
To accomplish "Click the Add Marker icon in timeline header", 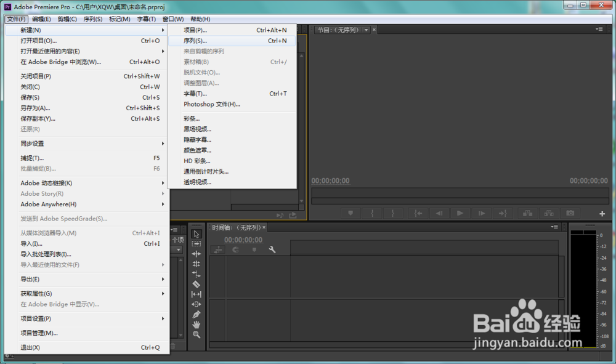I will (254, 249).
